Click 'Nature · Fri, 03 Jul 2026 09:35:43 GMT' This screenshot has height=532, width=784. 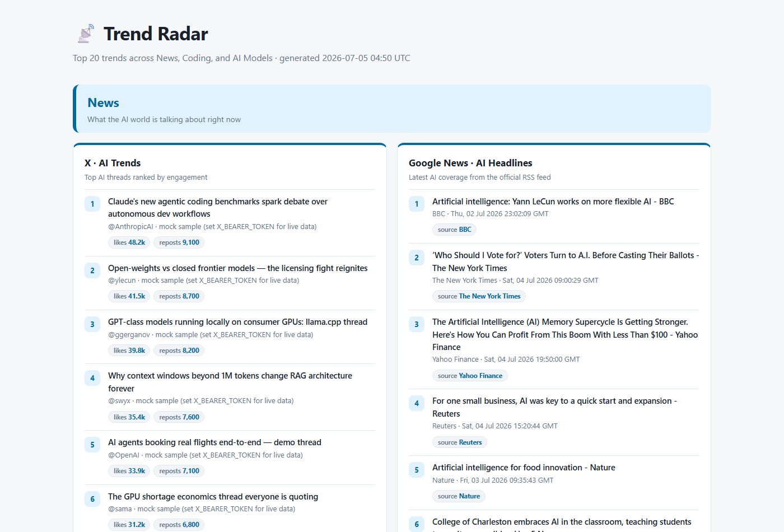[x=493, y=480]
